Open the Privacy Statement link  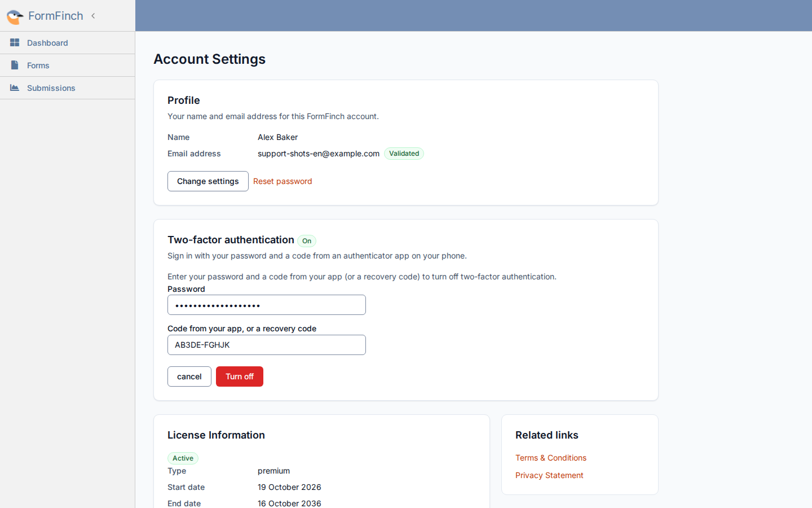click(x=549, y=475)
